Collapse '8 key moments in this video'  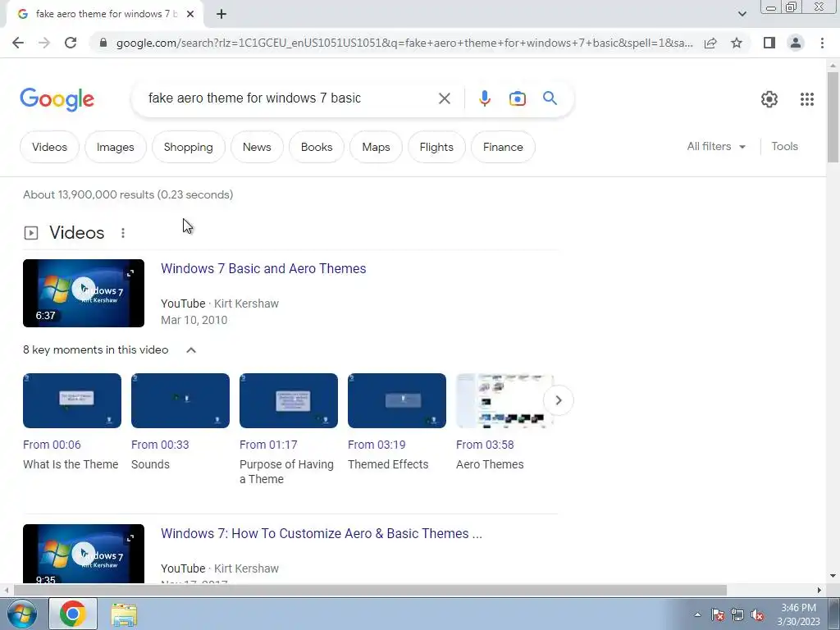(190, 349)
